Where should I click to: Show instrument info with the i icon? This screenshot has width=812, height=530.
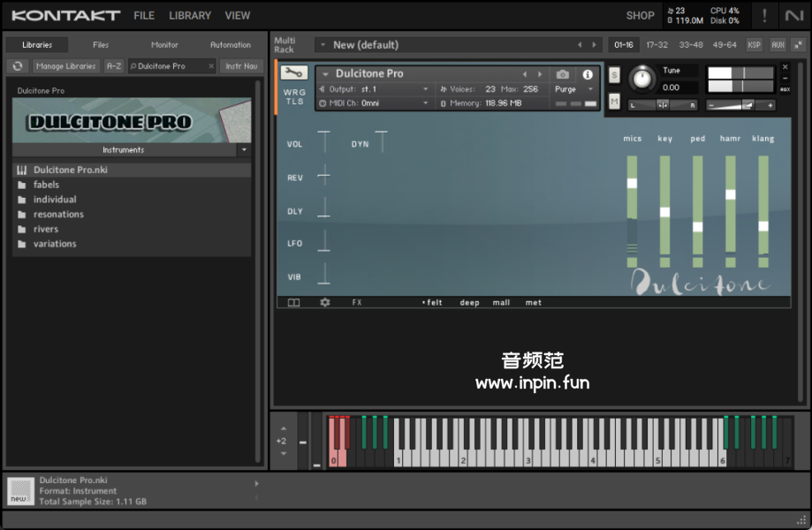[x=588, y=74]
